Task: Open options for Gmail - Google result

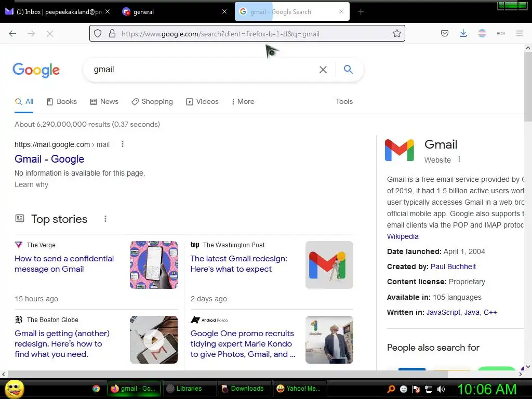Action: tap(123, 144)
